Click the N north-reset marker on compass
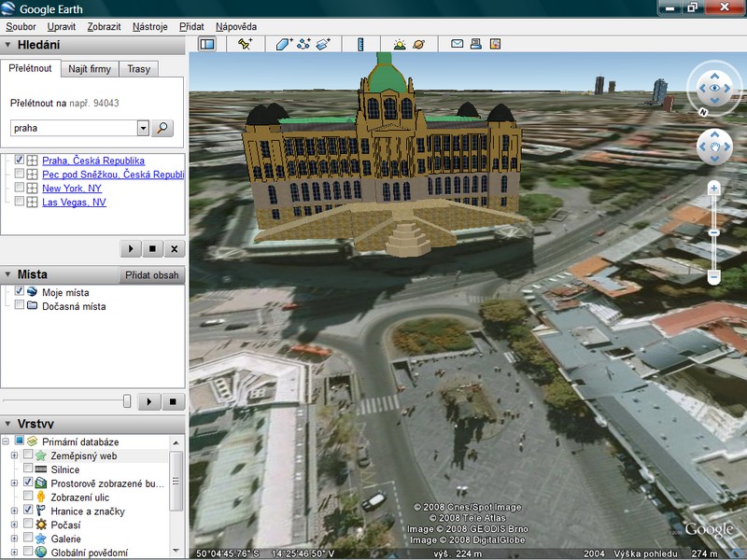The width and height of the screenshot is (747, 560). 703,112
